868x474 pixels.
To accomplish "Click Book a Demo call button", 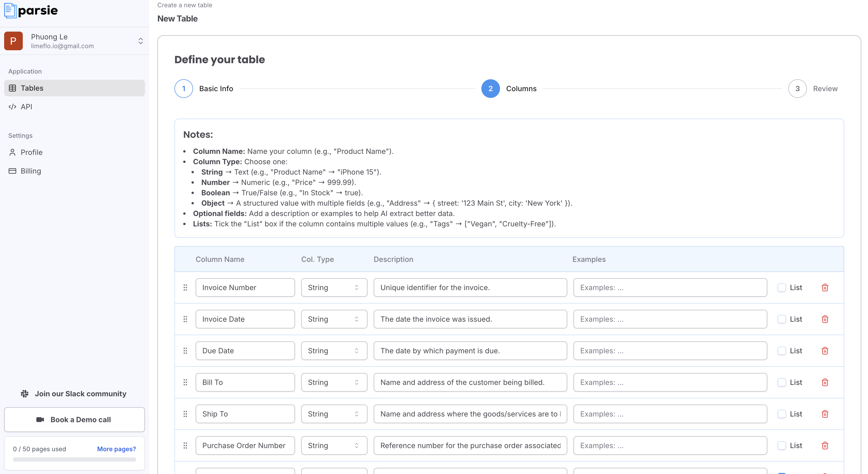I will pos(74,420).
